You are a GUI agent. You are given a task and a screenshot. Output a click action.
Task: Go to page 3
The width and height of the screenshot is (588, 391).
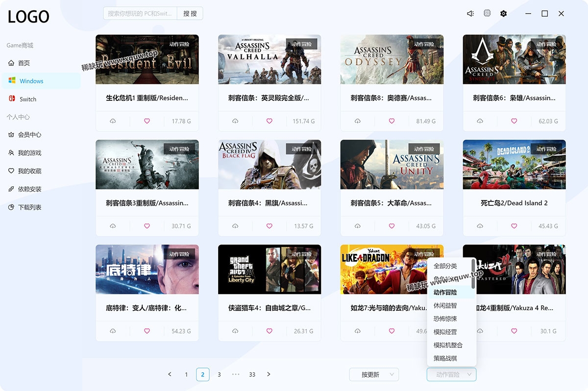[219, 374]
